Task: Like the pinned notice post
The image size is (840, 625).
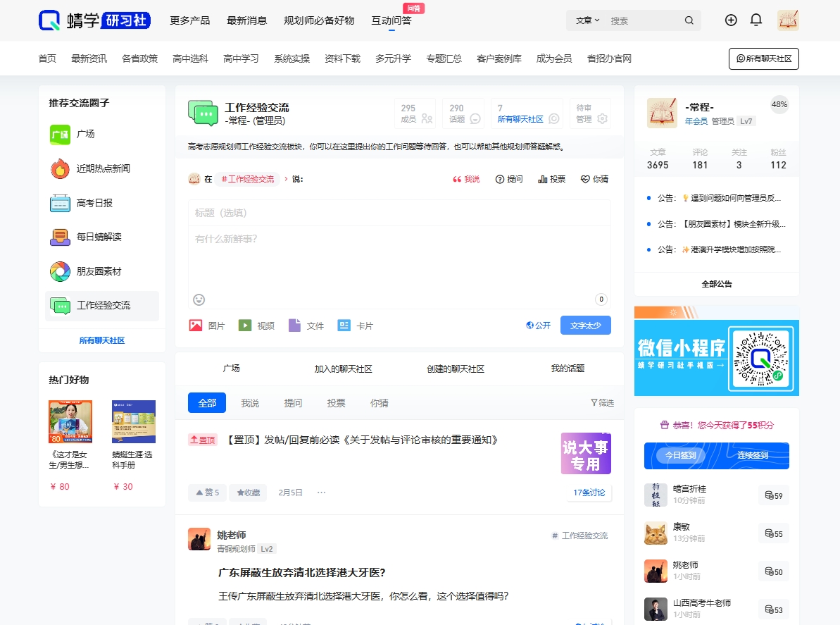Action: 207,493
